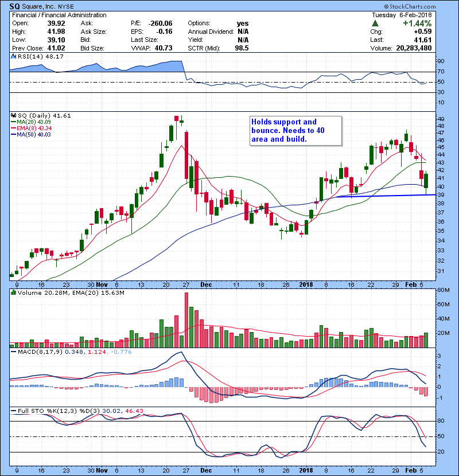Click the 2018 label on the price chart axis

tap(306, 285)
